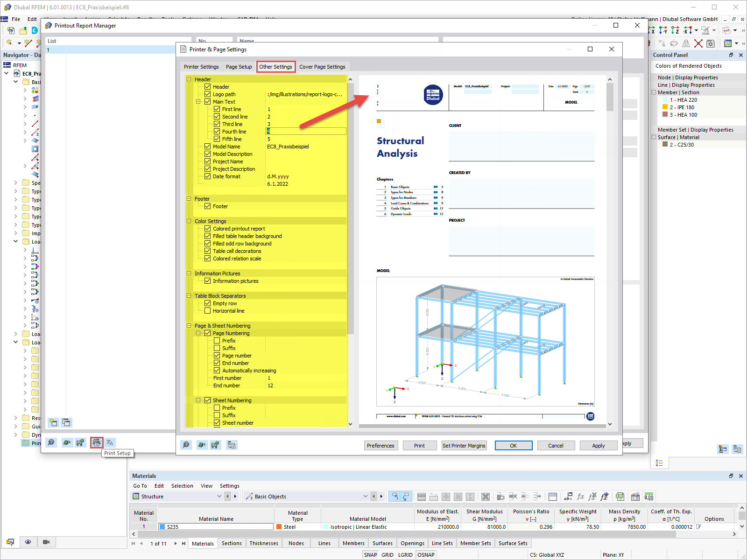Viewport: 747px width, 560px height.
Task: Click the Export to Excel icon in Materials toolbar
Action: (620, 497)
